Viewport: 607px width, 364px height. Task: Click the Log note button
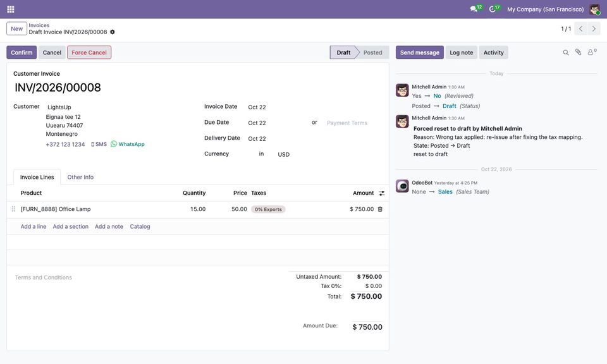click(462, 52)
